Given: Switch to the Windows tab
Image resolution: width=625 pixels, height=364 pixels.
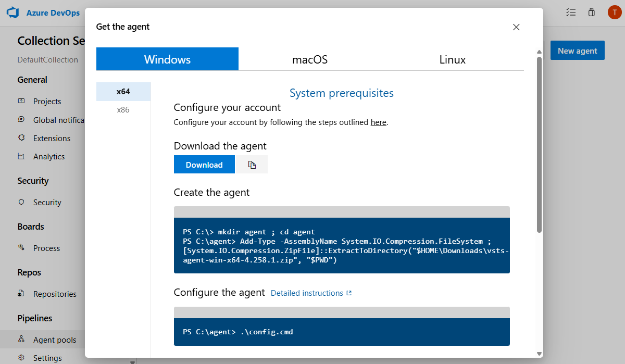Looking at the screenshot, I should pos(167,59).
